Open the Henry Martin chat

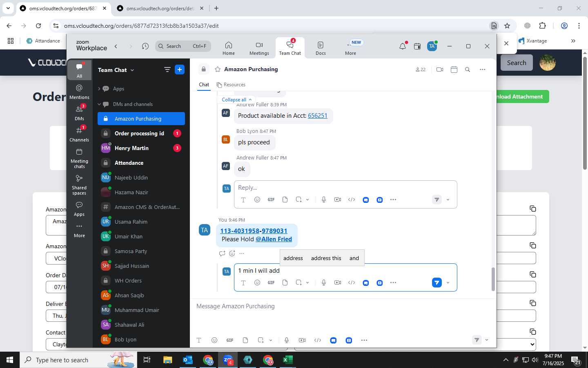(141, 148)
